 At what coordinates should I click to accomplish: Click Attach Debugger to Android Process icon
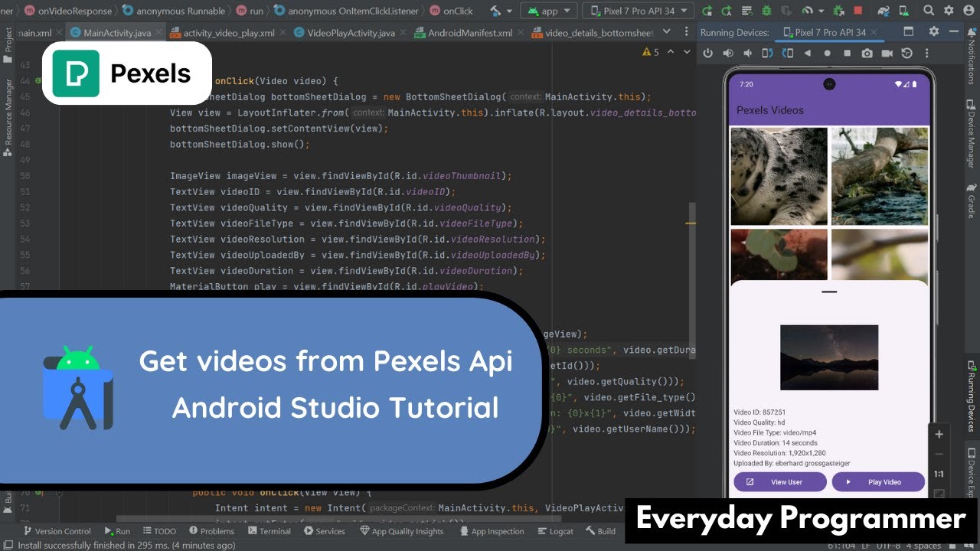[838, 11]
